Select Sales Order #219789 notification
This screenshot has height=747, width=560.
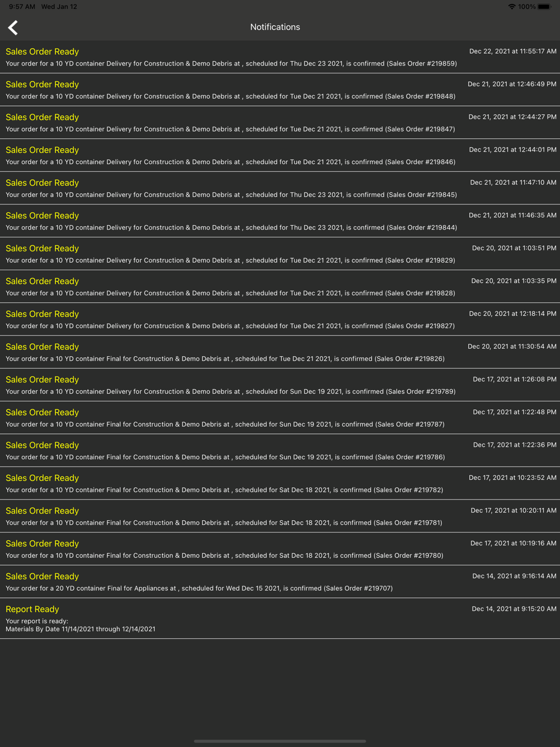(280, 385)
